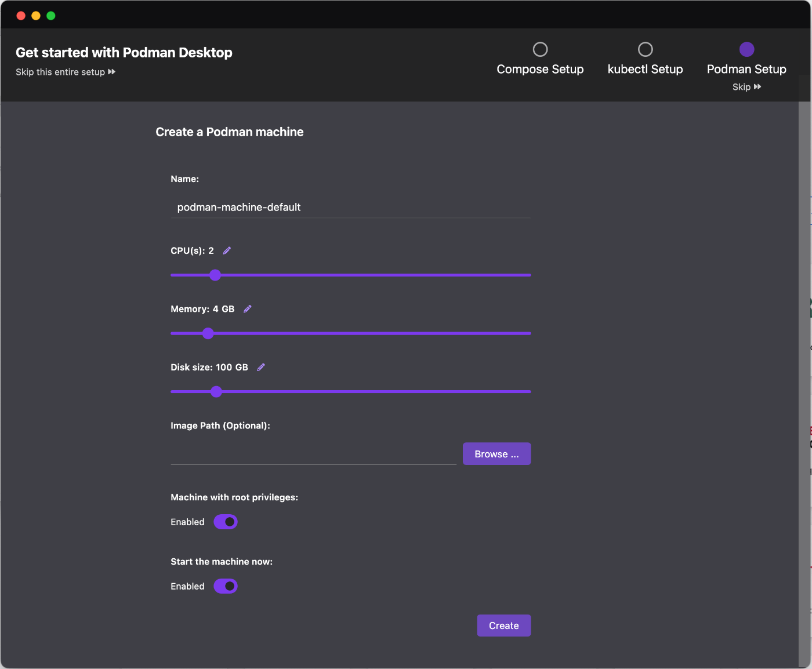Click the Image Path text field

coord(313,455)
